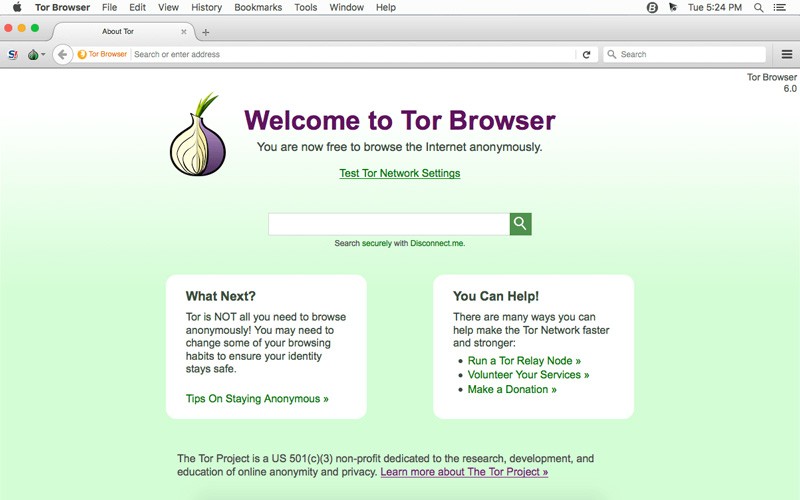The width and height of the screenshot is (800, 500).
Task: Click the Tor onion logo image
Action: click(198, 134)
